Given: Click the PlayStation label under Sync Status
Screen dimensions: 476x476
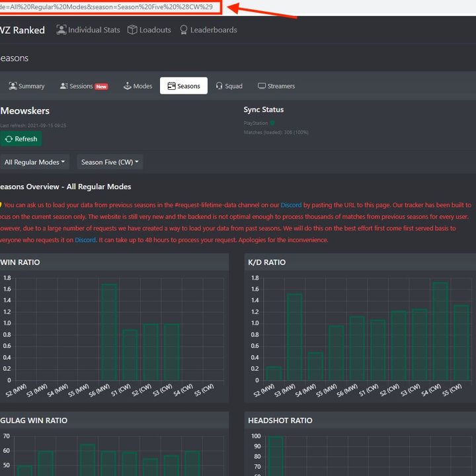Looking at the screenshot, I should [256, 123].
